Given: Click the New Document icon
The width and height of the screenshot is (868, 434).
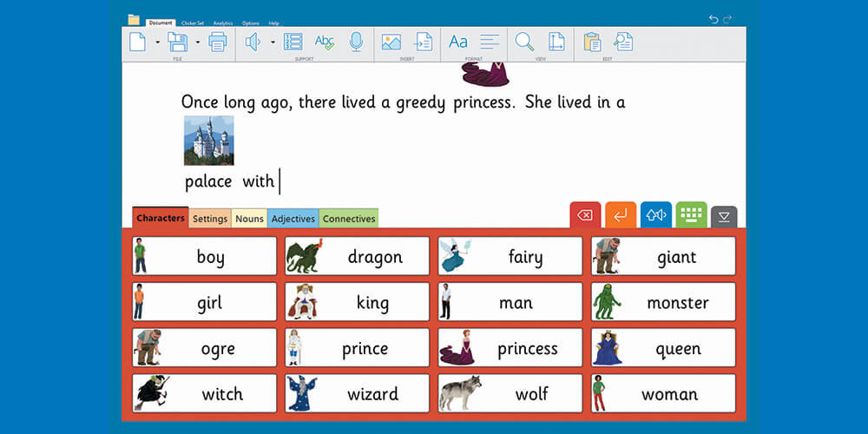Looking at the screenshot, I should 137,42.
